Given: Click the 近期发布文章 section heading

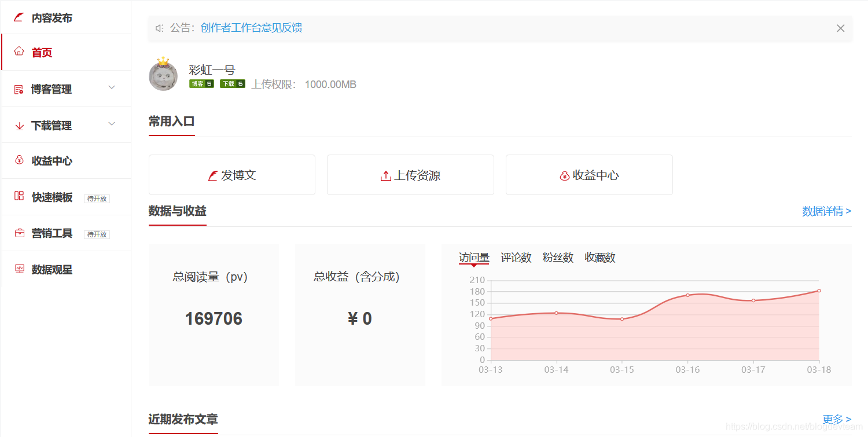Looking at the screenshot, I should [x=183, y=419].
